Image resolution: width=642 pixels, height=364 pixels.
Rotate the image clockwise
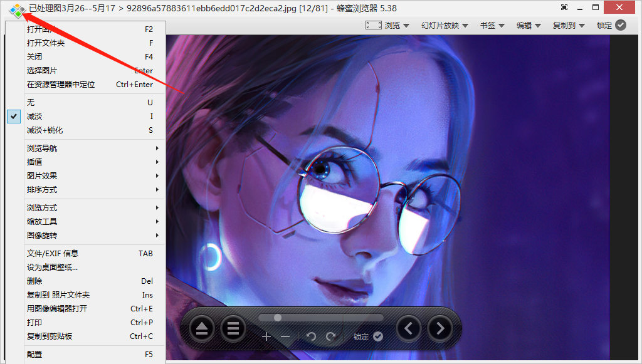click(x=330, y=337)
